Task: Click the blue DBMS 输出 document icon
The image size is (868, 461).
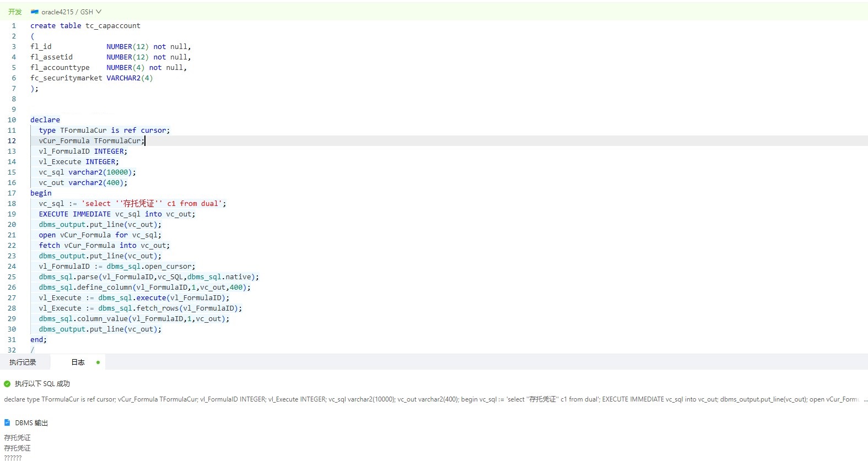Action: [x=7, y=422]
